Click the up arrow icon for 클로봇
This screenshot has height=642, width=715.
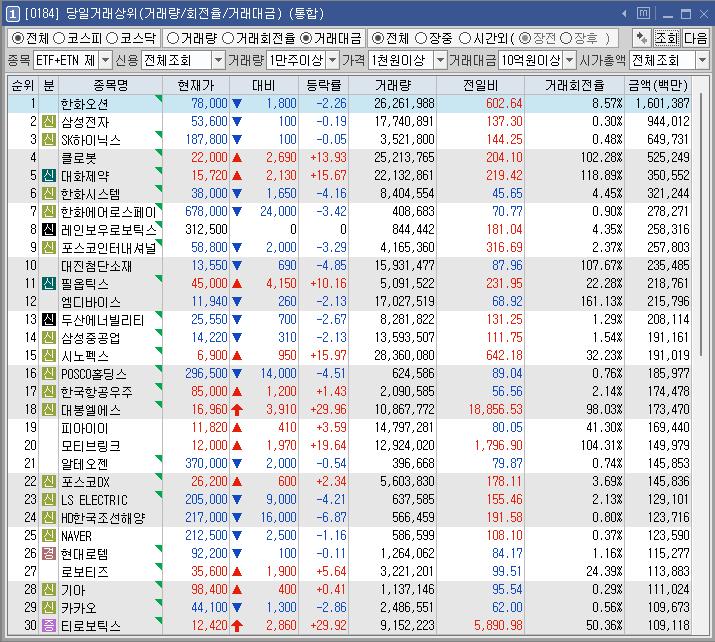click(237, 158)
